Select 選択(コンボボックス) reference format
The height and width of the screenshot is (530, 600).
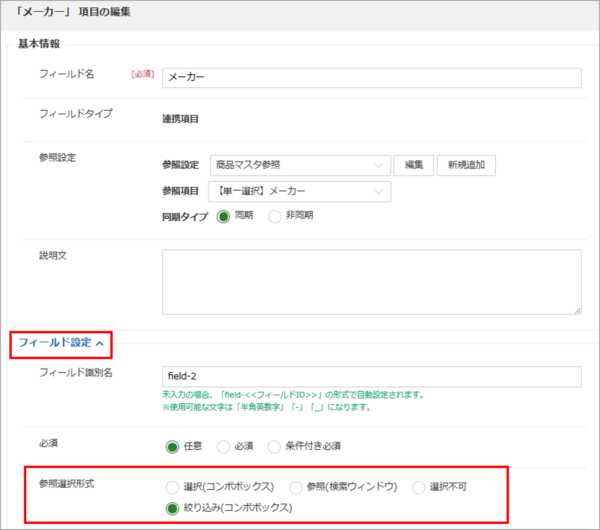(x=171, y=487)
